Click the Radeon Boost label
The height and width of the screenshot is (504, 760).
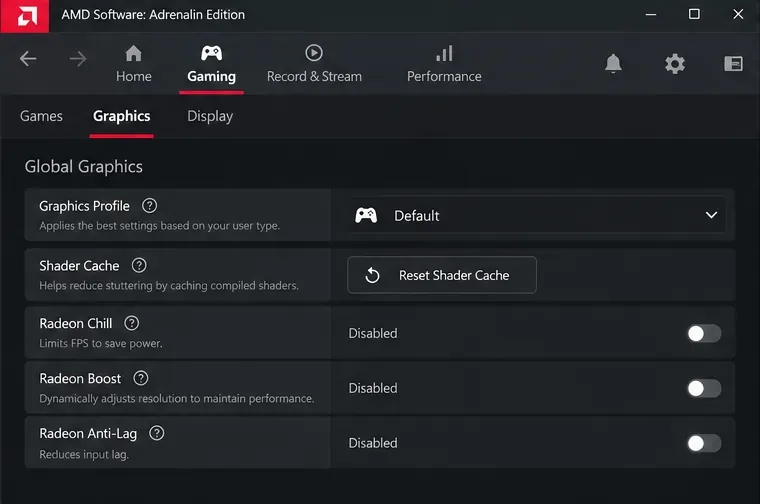(80, 378)
